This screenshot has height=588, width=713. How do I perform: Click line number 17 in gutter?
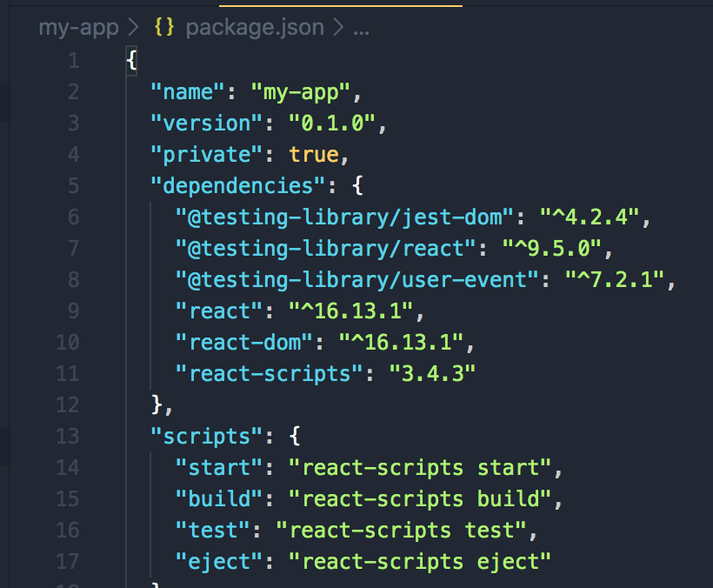click(x=68, y=562)
